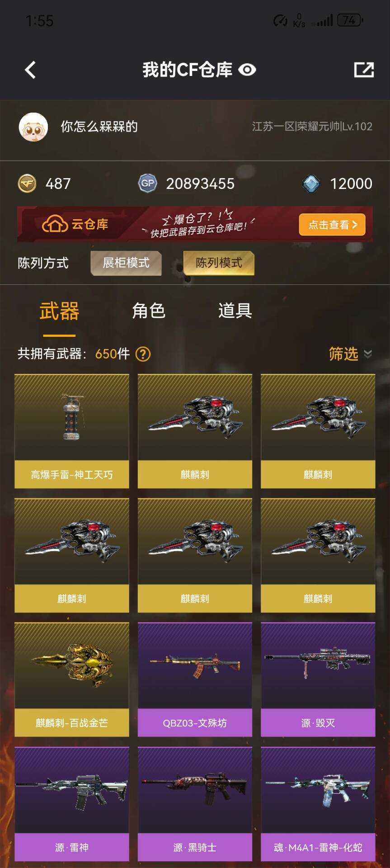
Task: Select 陈列模式 display mode
Action: (x=219, y=263)
